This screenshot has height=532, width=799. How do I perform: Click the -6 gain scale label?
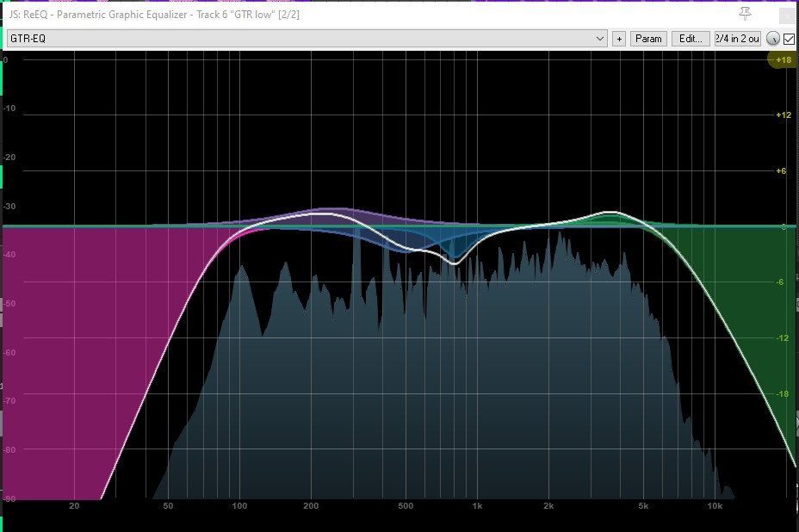pyautogui.click(x=780, y=281)
